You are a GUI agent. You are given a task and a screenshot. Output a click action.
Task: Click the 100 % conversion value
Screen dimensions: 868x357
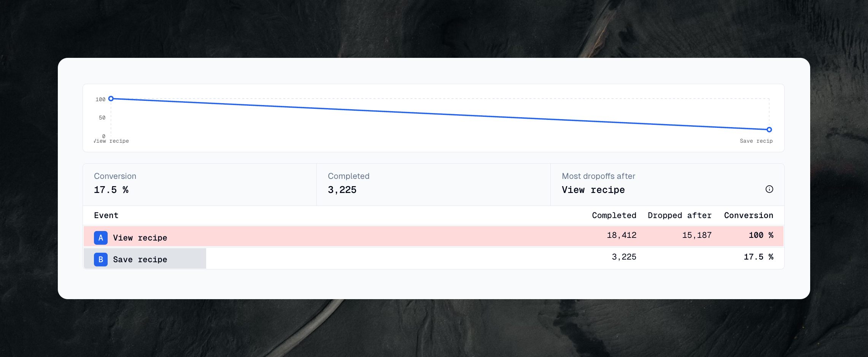pos(761,235)
